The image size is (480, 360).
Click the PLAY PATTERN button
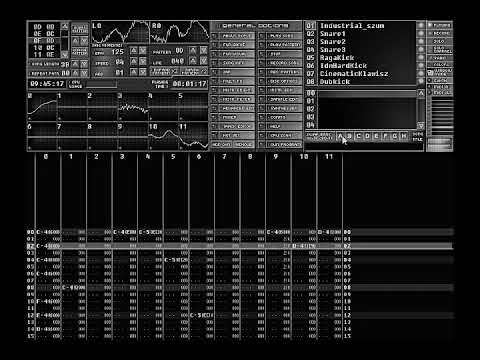(284, 45)
